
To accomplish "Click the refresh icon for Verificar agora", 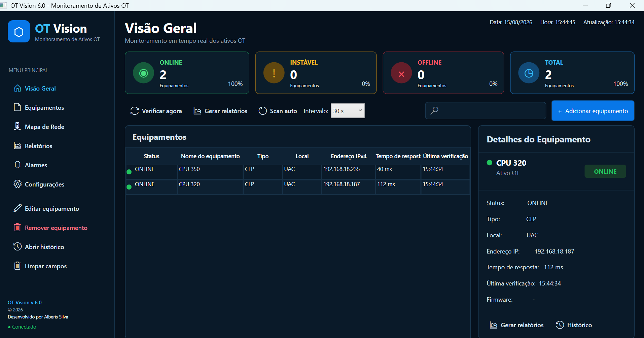I will click(135, 111).
